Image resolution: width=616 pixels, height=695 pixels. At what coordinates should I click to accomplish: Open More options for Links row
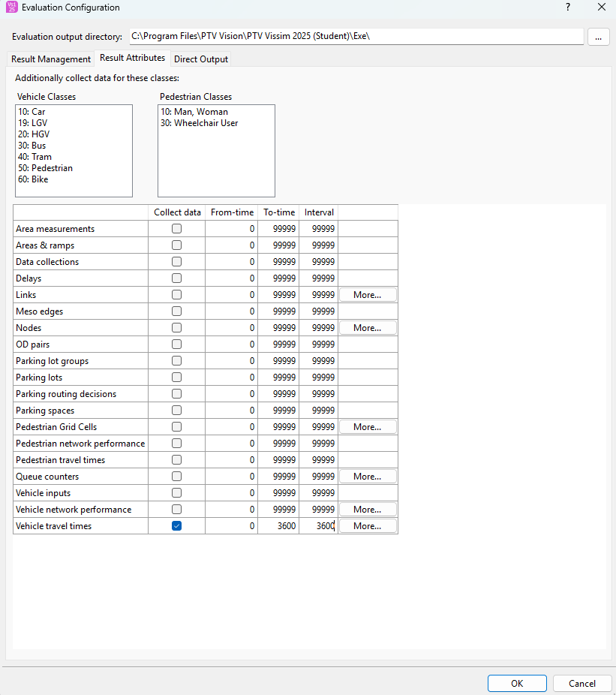368,295
